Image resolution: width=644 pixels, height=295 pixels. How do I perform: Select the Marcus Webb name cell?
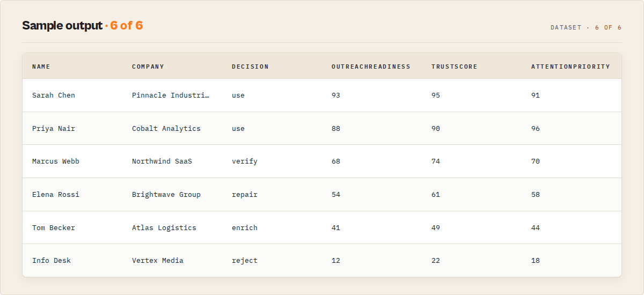(56, 161)
